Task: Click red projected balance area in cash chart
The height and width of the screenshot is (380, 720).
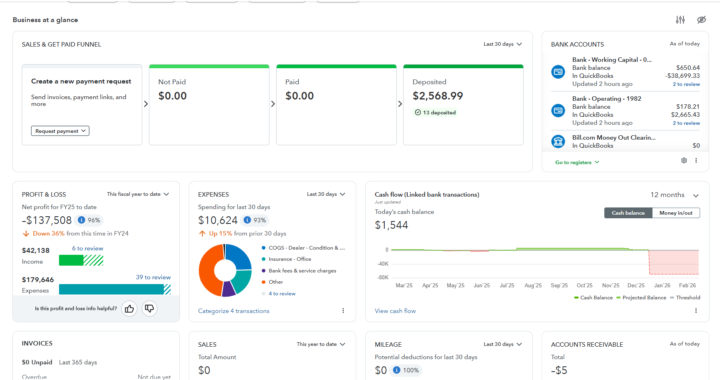Action: tap(674, 262)
